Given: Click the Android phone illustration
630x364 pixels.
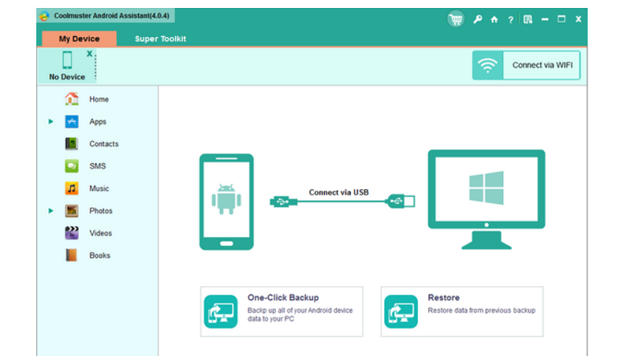Looking at the screenshot, I should click(226, 202).
